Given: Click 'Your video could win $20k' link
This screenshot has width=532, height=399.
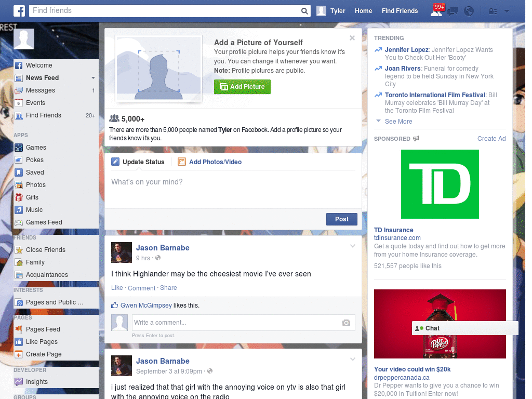Looking at the screenshot, I should (412, 369).
